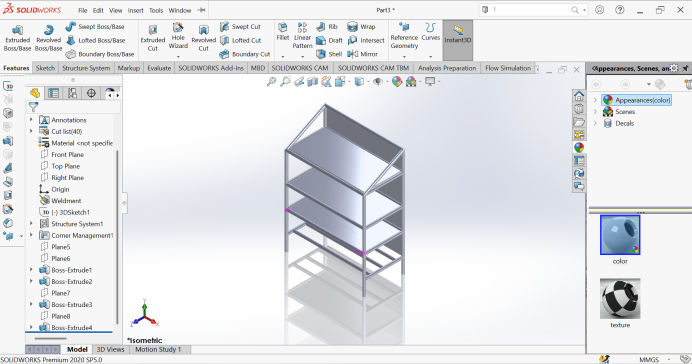Screen dimensions: 692x364
Task: Select the Draft tool
Action: click(x=330, y=40)
